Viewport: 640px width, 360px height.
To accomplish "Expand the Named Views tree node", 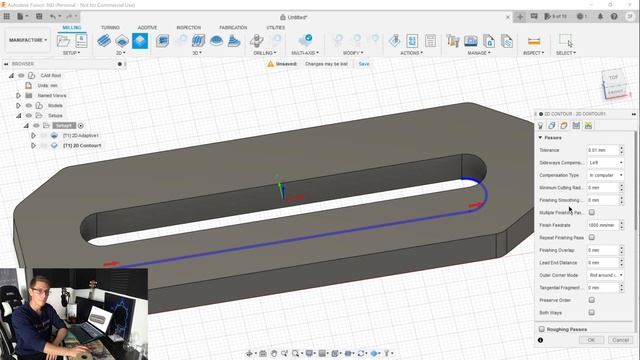I will tap(18, 96).
